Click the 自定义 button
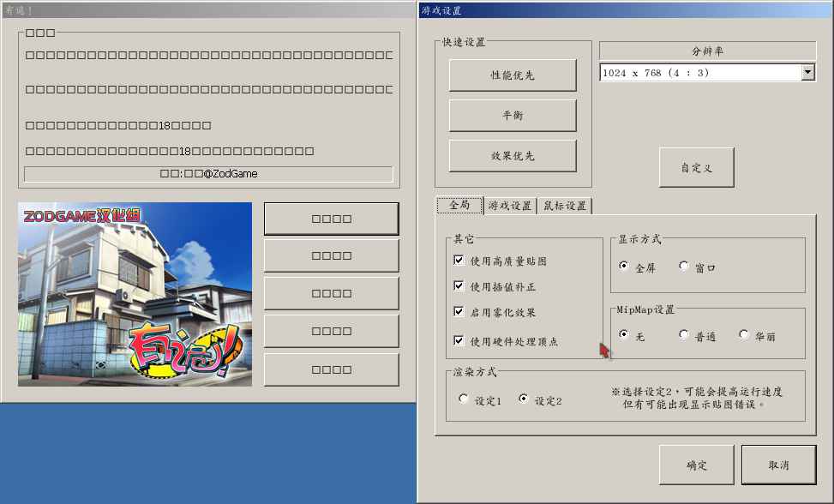The height and width of the screenshot is (504, 834). 696,167
